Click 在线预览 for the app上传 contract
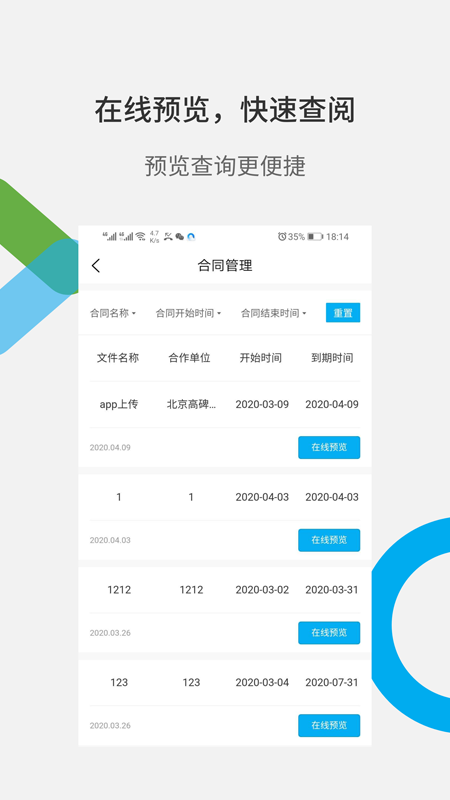 (x=329, y=447)
